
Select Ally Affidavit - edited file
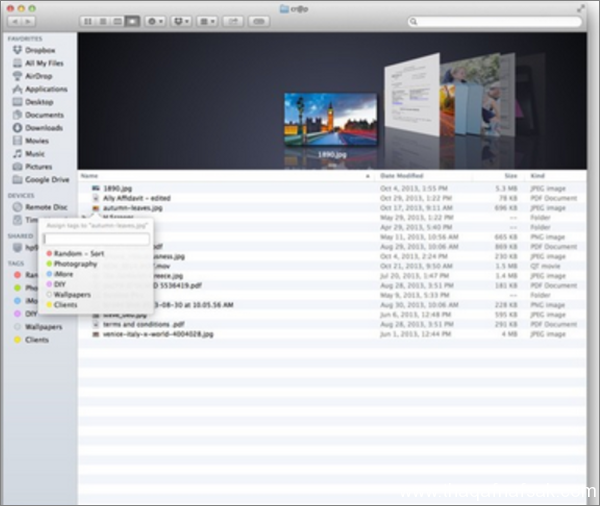tap(332, 198)
